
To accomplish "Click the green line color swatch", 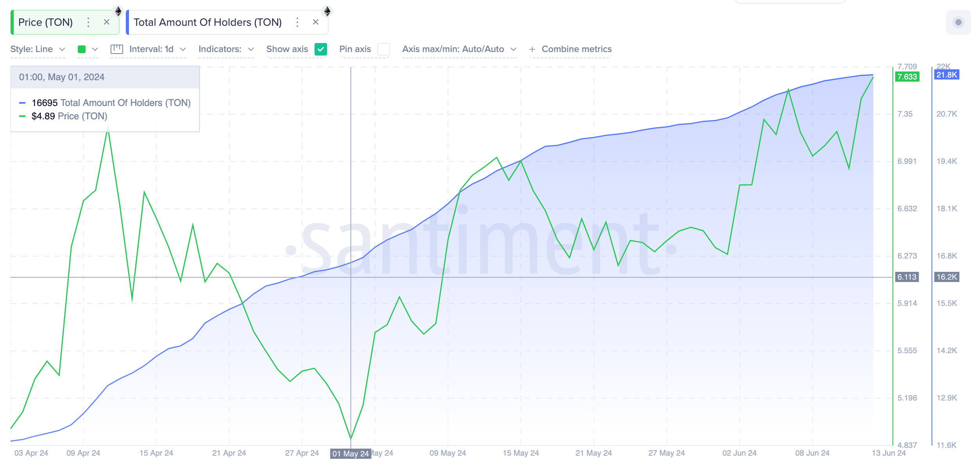I will click(x=82, y=49).
